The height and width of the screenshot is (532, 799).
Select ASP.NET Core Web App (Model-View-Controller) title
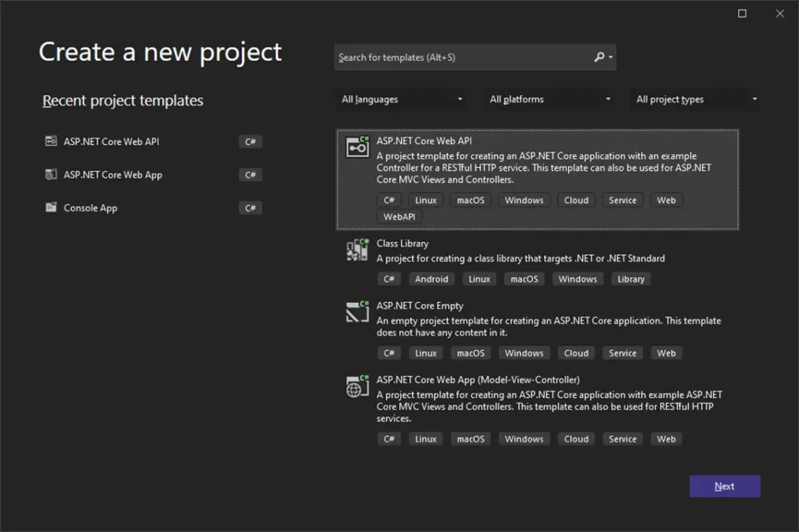(x=478, y=380)
